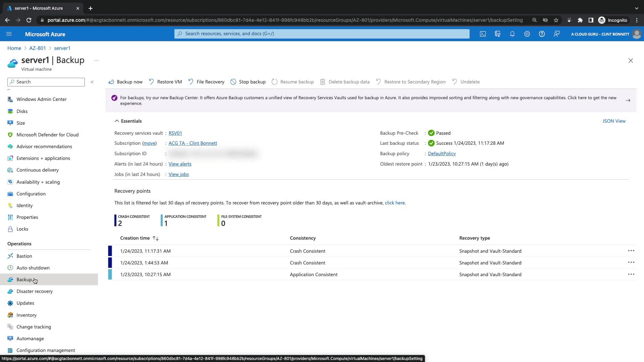
Task: Open JSON View
Action: click(613, 121)
